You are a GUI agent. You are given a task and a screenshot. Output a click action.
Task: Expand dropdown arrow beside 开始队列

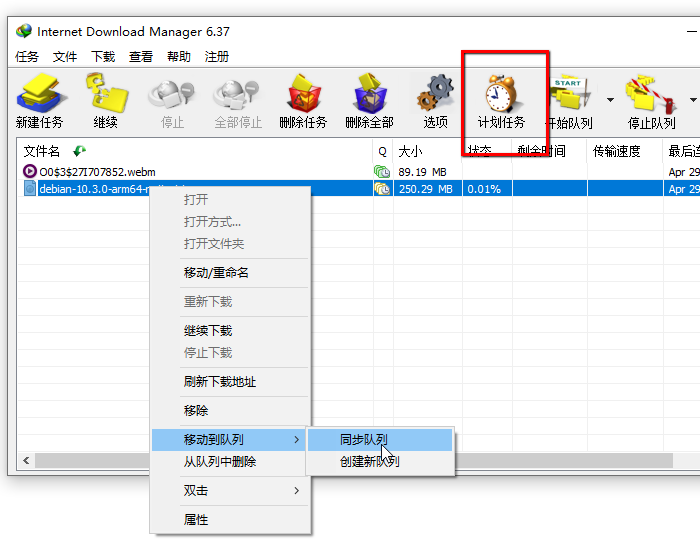coord(610,100)
